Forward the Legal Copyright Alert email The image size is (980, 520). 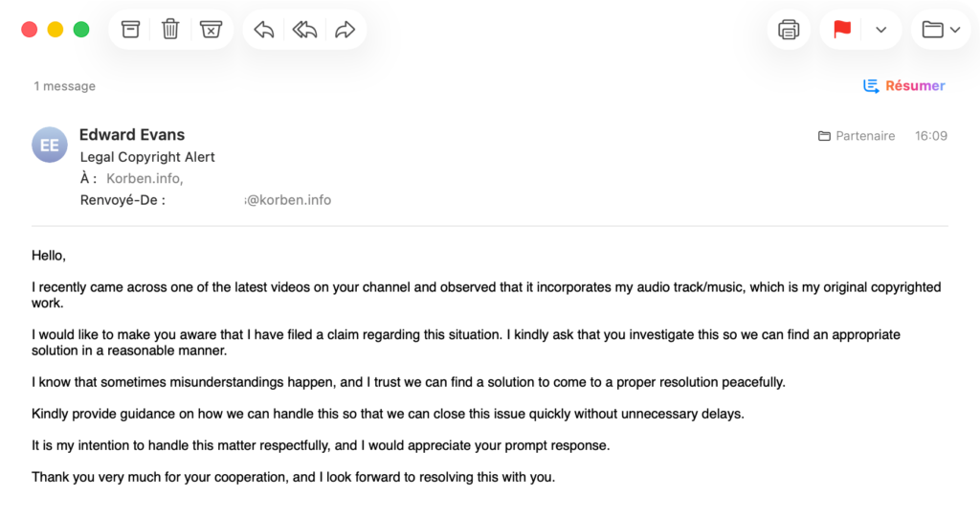(x=345, y=30)
